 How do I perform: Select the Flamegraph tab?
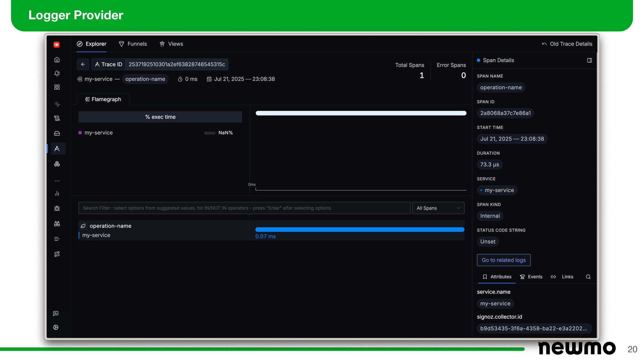[x=103, y=99]
